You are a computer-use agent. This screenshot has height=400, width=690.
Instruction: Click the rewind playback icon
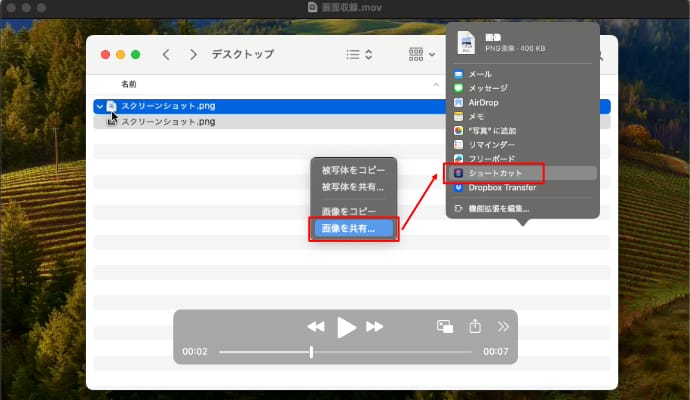pyautogui.click(x=316, y=327)
